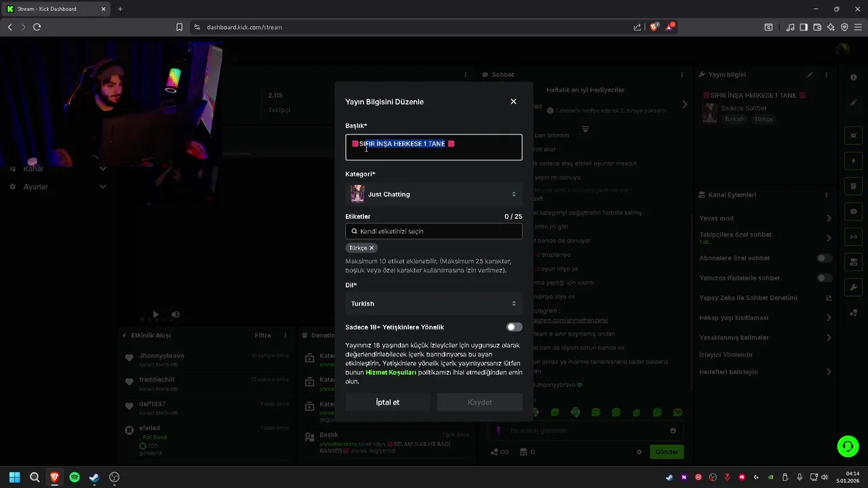Open the Hizmet Koşulları link
The width and height of the screenshot is (868, 488).
390,372
